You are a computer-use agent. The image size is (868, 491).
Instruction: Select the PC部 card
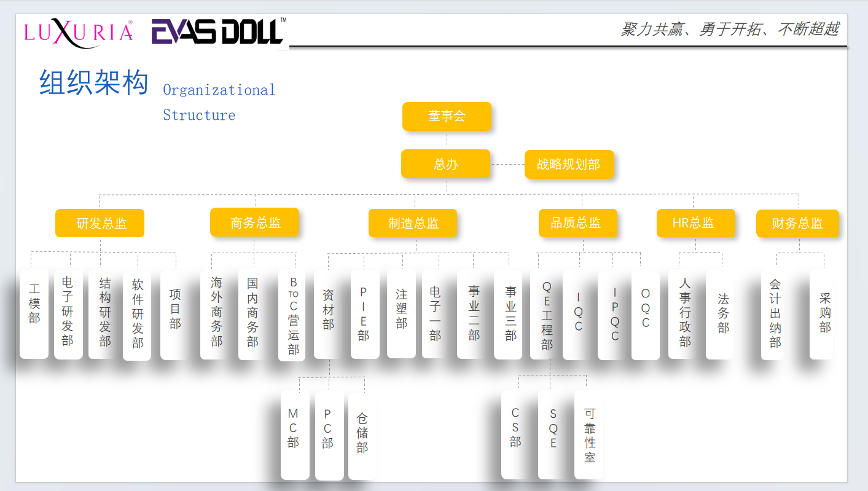tap(329, 436)
